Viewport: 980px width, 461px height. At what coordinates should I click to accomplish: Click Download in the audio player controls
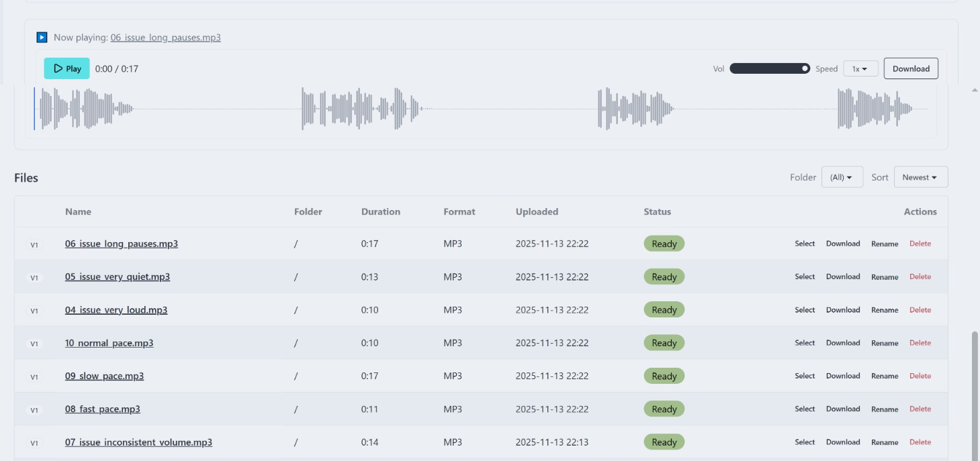[910, 68]
